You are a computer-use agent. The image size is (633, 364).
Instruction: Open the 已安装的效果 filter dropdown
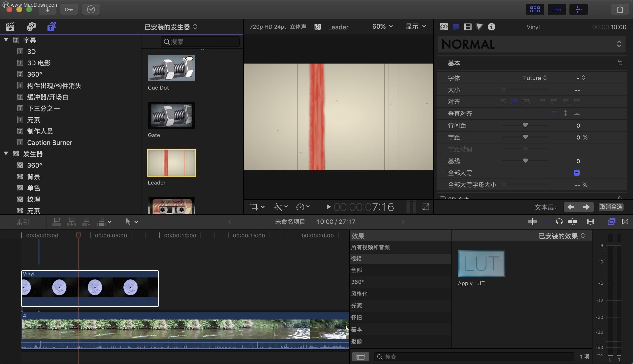(x=561, y=236)
